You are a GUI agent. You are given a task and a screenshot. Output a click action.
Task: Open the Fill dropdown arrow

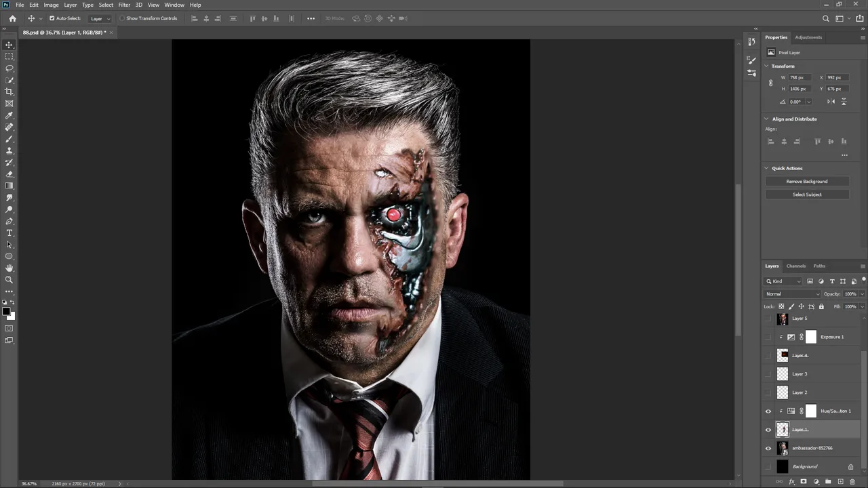(862, 306)
